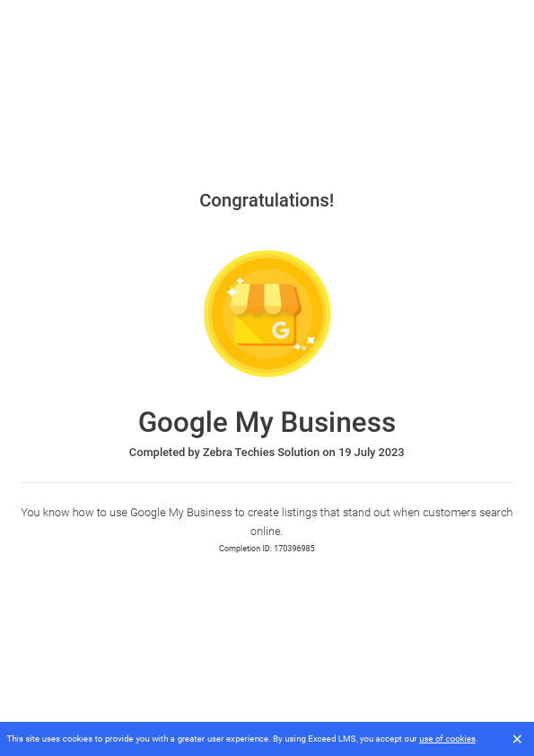Screen dimensions: 534x756
Task: Click the small star near badge bottom right
Action: 302,347
